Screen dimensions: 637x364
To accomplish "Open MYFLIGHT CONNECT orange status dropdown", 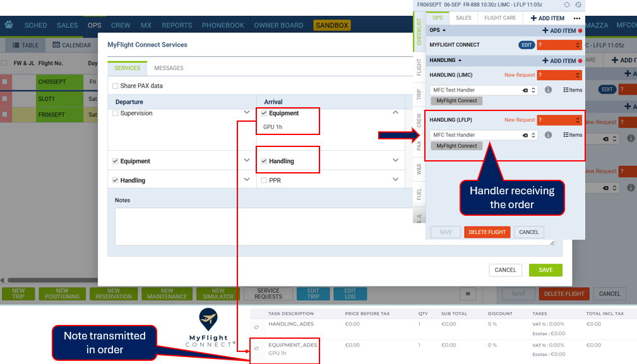I will (x=559, y=45).
